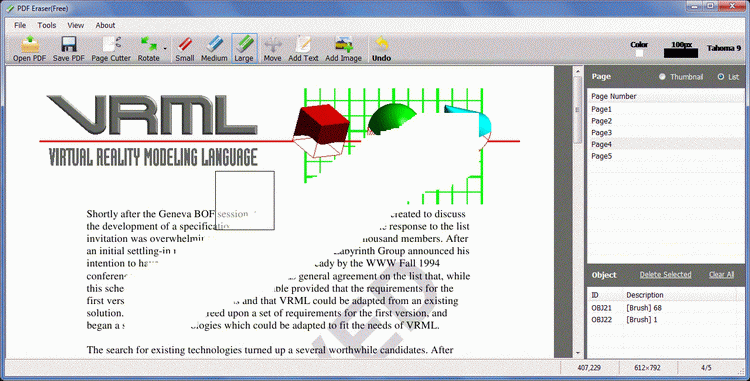The height and width of the screenshot is (381, 750).
Task: Click the Page Number column header
Action: click(665, 96)
